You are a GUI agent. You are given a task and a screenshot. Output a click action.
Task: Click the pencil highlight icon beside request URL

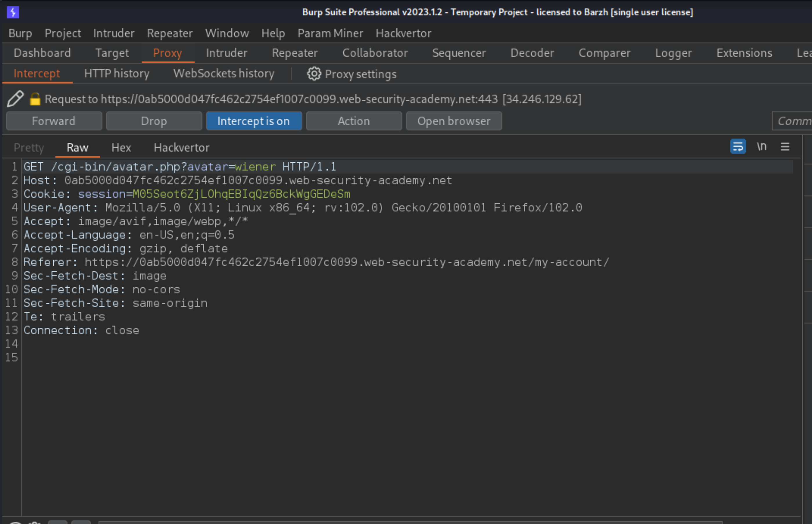[x=15, y=99]
